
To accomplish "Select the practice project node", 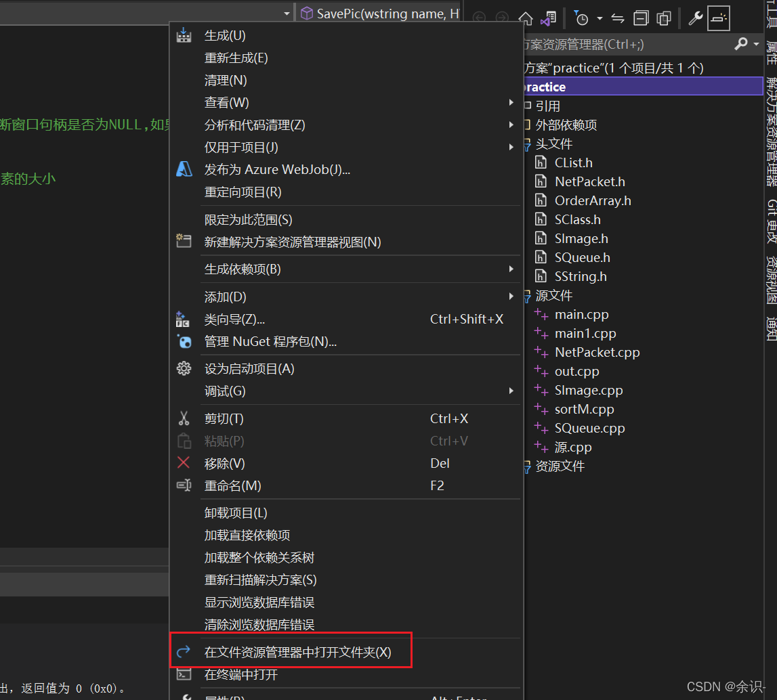I will (643, 87).
